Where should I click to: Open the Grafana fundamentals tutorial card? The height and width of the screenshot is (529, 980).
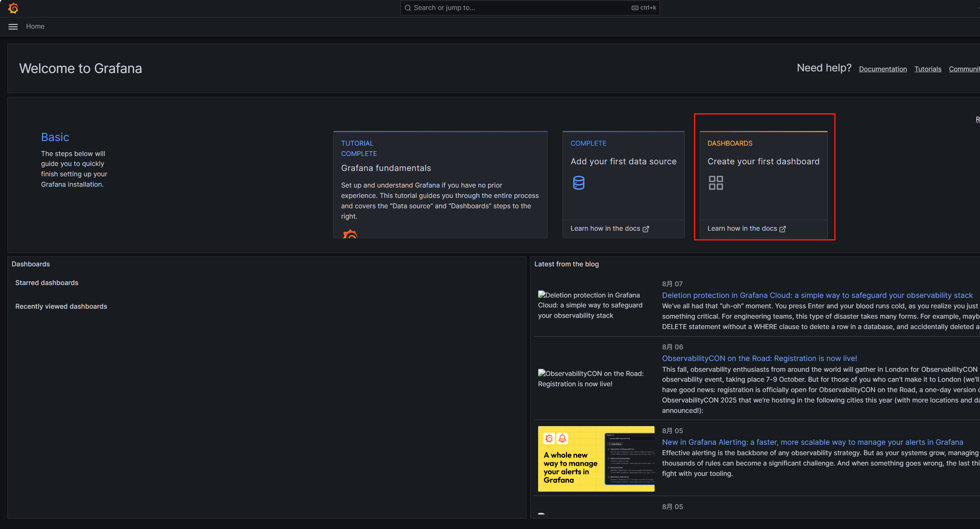click(440, 185)
